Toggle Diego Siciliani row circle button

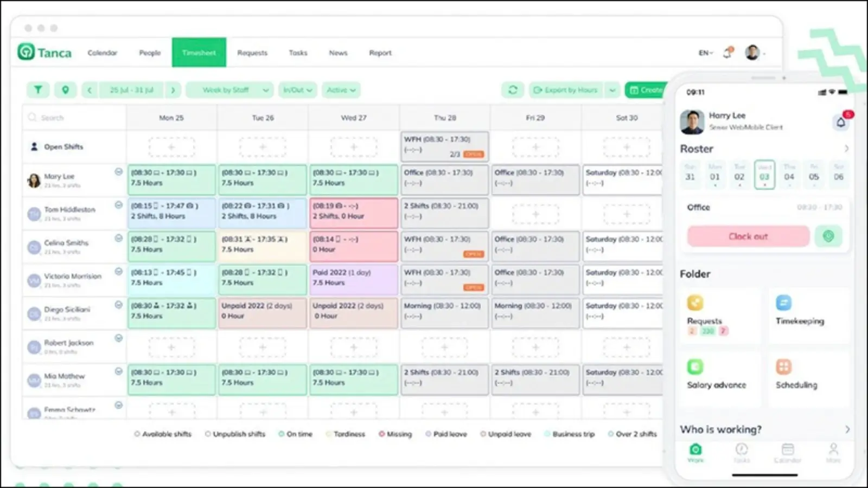point(118,305)
